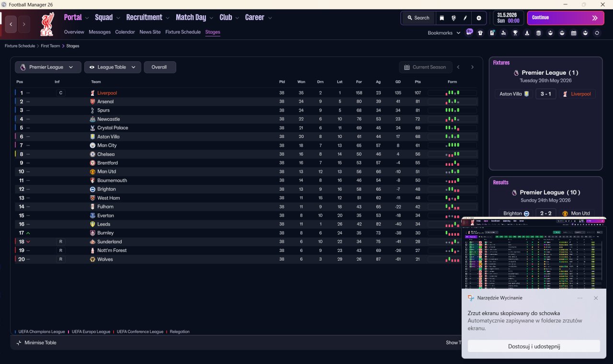The height and width of the screenshot is (364, 613).
Task: Open Snipping Tool notification more options dots
Action: (580, 298)
